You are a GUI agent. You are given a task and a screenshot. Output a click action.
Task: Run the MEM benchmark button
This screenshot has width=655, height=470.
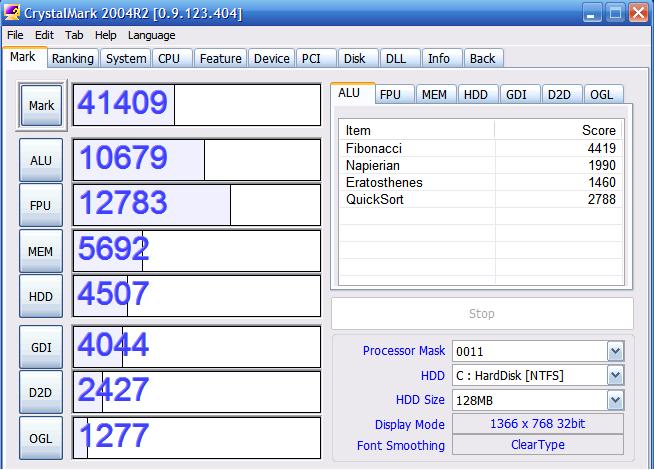[41, 251]
